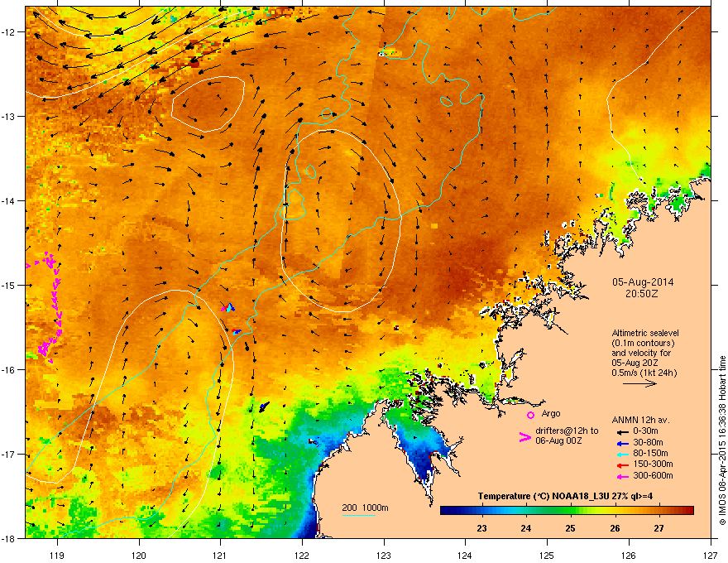Select the black 0-30m ANMN arrow symbol

click(623, 431)
